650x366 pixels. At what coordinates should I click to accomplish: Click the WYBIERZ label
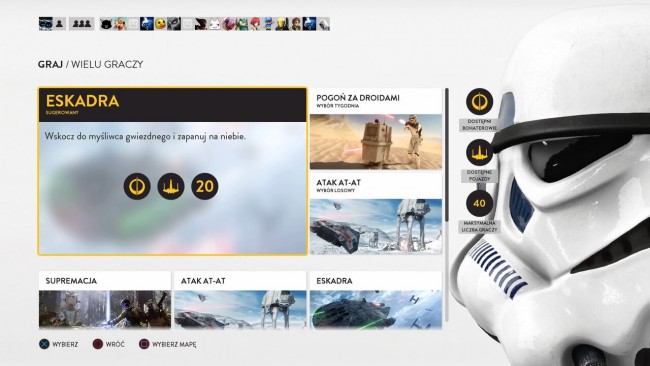point(65,344)
